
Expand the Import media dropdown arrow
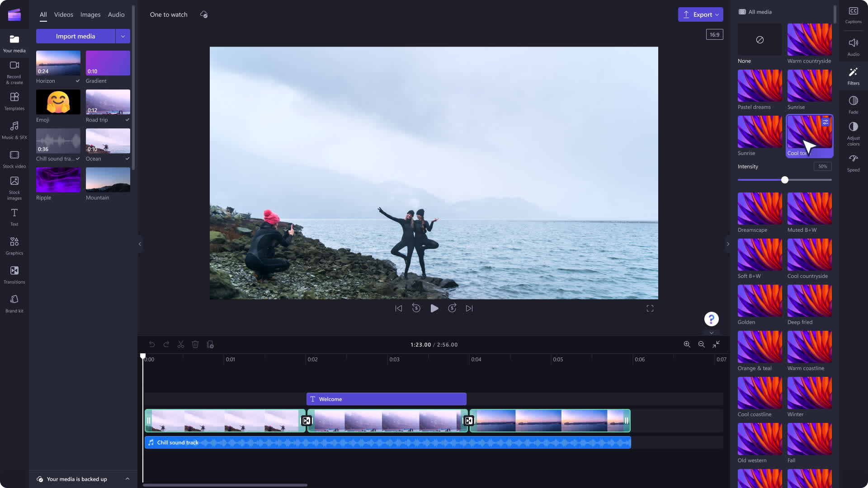[123, 36]
